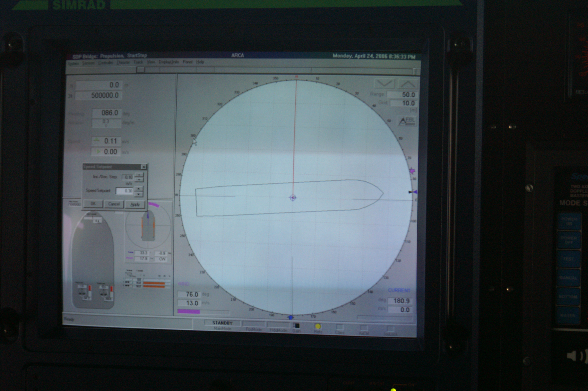
Task: Click the magenta wind direction arrow marker
Action: (412, 171)
